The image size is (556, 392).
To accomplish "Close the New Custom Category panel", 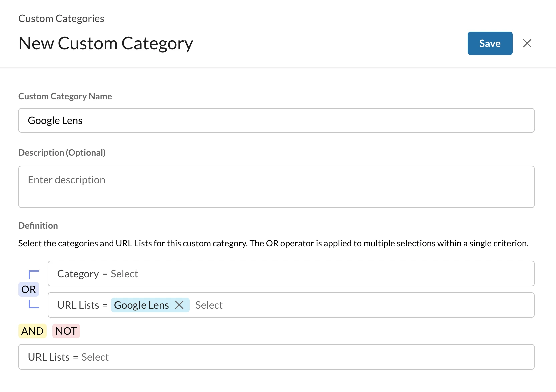I will 527,43.
